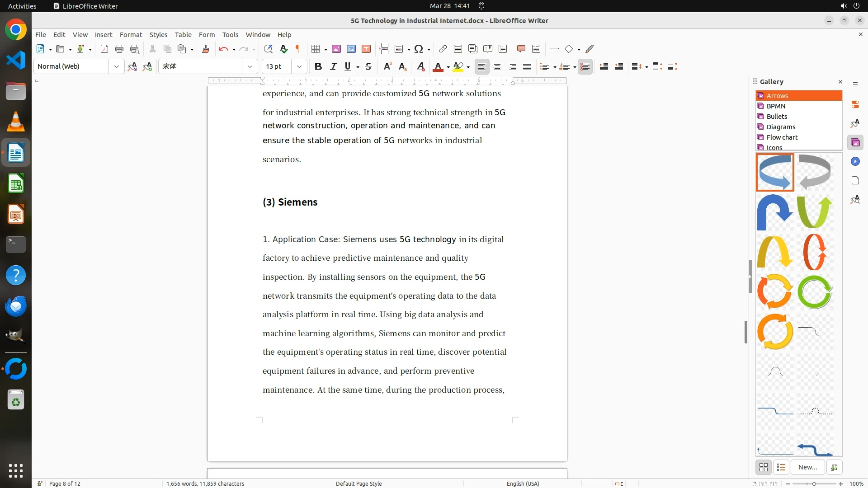Select the green circular arrow thumbnail
The height and width of the screenshot is (488, 868).
(815, 292)
